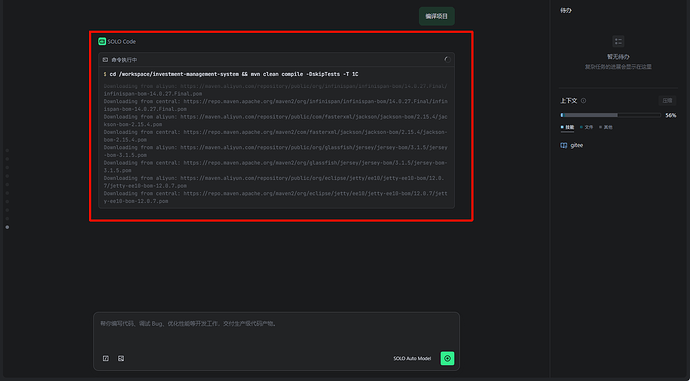The image size is (690, 381).
Task: Click the loading spinner in the command header
Action: pyautogui.click(x=447, y=60)
